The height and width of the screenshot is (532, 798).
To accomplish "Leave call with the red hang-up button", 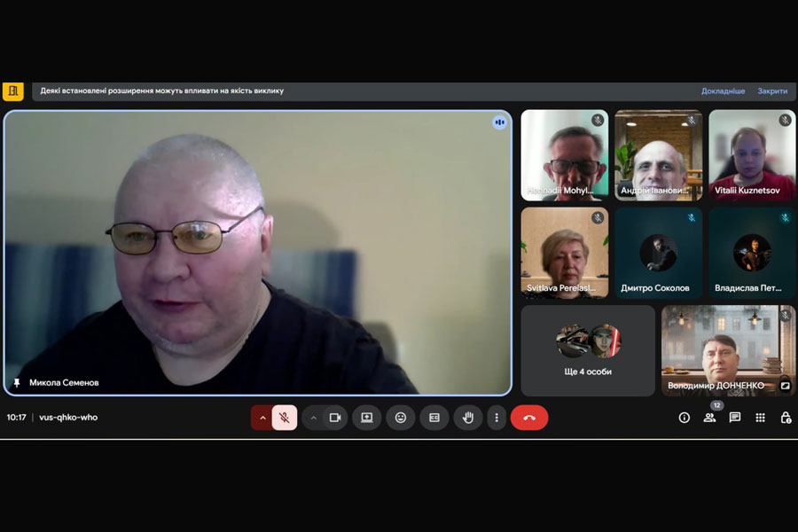I will click(529, 418).
